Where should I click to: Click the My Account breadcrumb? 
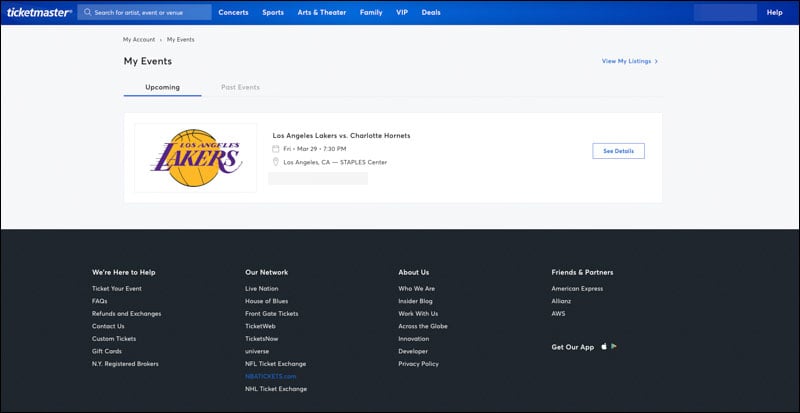139,39
